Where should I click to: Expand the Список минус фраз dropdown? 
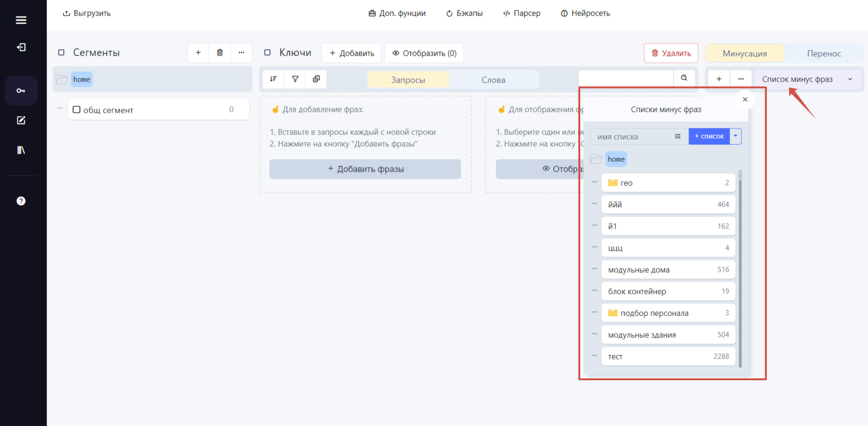pyautogui.click(x=808, y=79)
